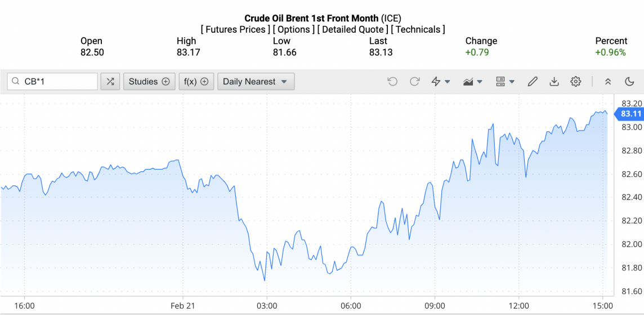Collapse the chart toolbar with double chevron
644x315 pixels.
coord(608,82)
